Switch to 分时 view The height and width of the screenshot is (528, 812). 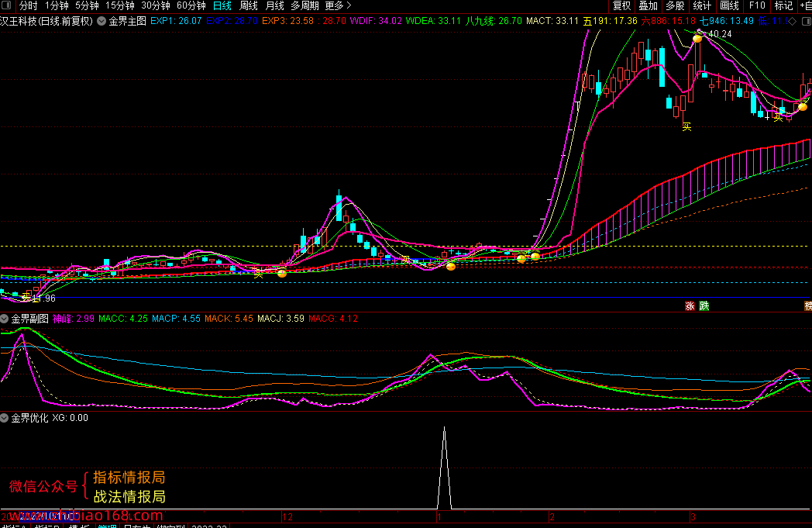tap(29, 5)
